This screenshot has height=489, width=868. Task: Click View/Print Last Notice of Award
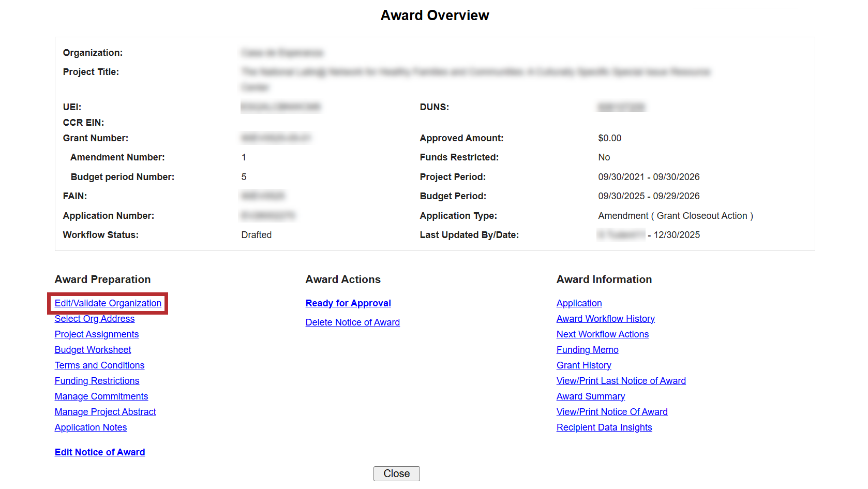tap(621, 381)
